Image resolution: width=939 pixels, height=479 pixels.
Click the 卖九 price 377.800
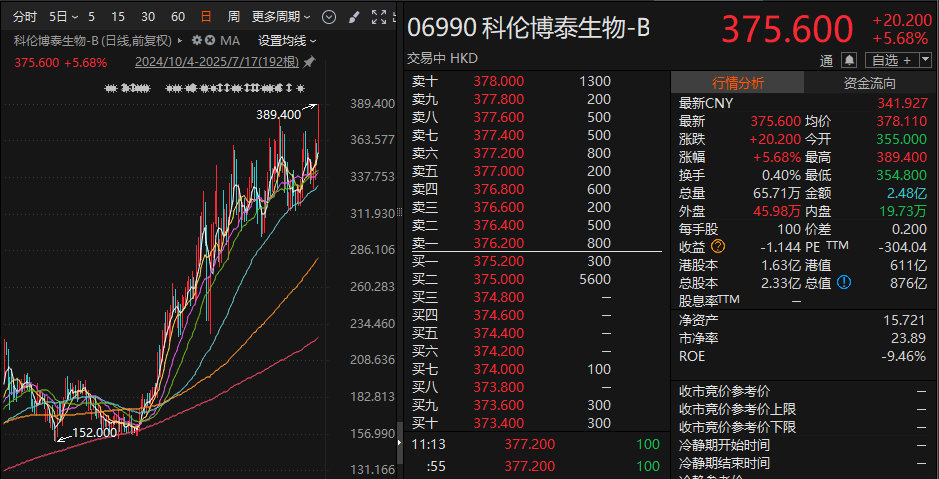pyautogui.click(x=498, y=99)
